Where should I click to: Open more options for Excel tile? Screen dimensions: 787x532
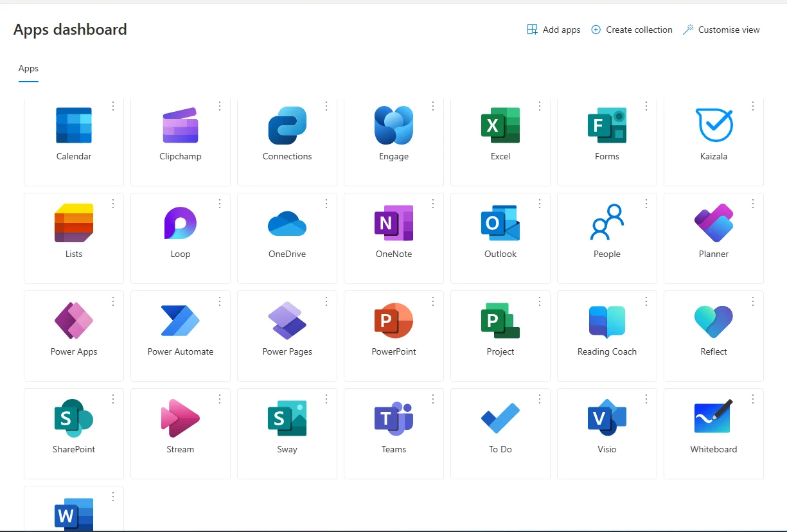[540, 106]
